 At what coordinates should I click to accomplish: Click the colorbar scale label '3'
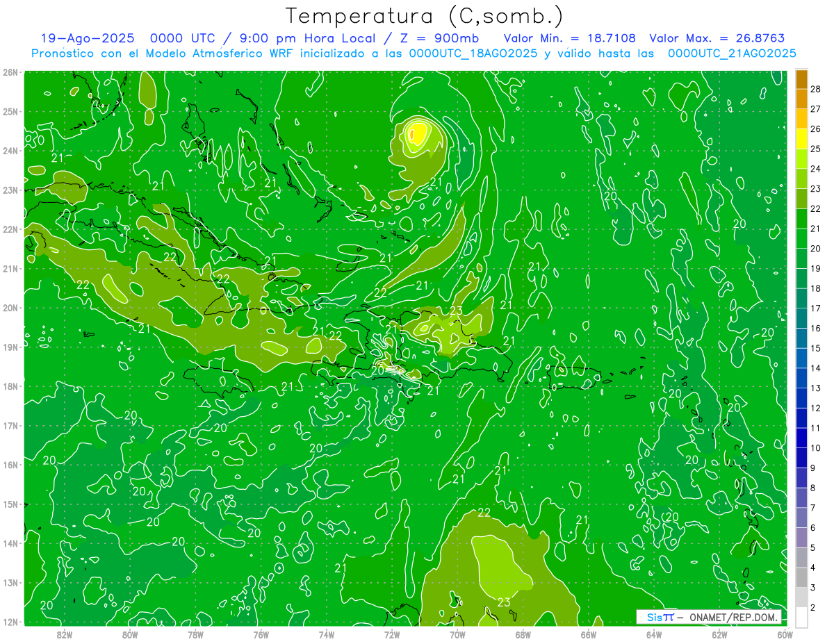(813, 588)
